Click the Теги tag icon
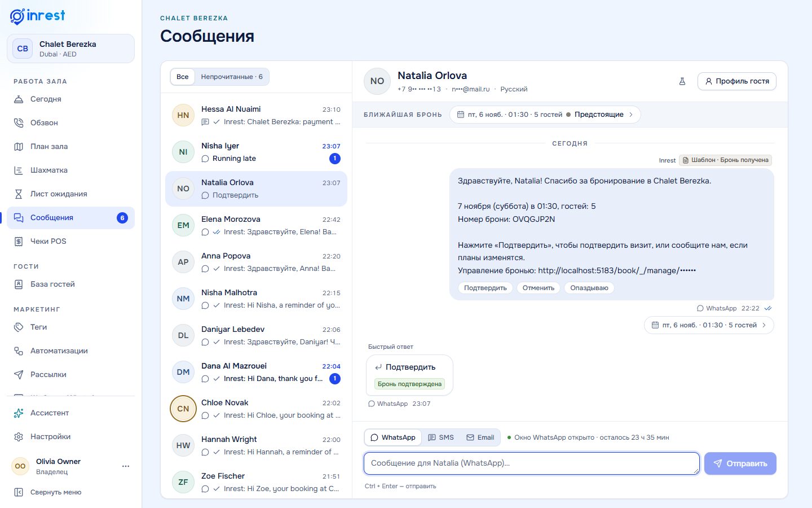The height and width of the screenshot is (508, 812). (x=19, y=327)
